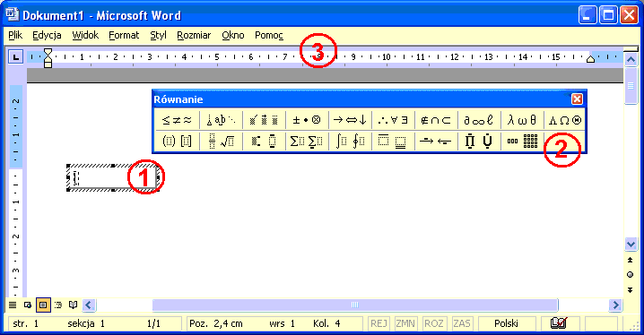
Task: Open the fence templates palette with brackets
Action: point(177,141)
